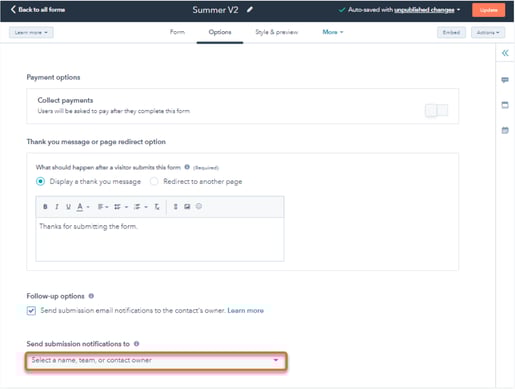The image size is (515, 389).
Task: Toggle the Collect payments switch
Action: pos(436,110)
